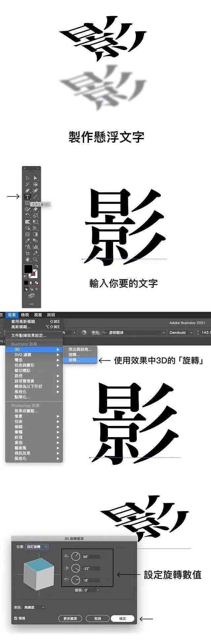
Task: Expand the 3D submenu
Action: click(x=34, y=349)
